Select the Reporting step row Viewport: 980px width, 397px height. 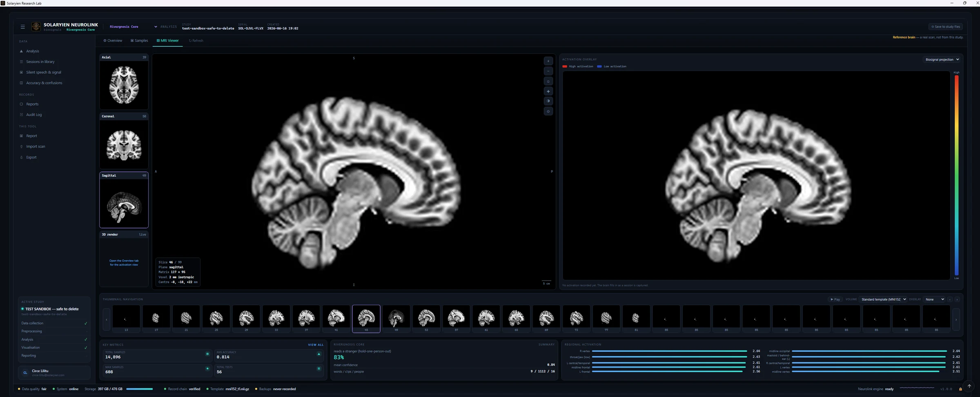[x=54, y=356]
